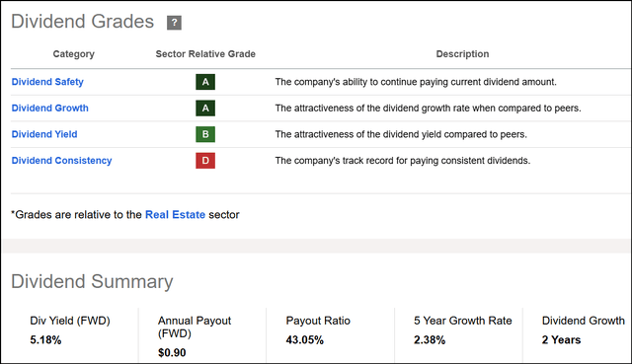Click the Annual Payout (FWD) label
Image resolution: width=632 pixels, height=364 pixels.
pyautogui.click(x=195, y=327)
